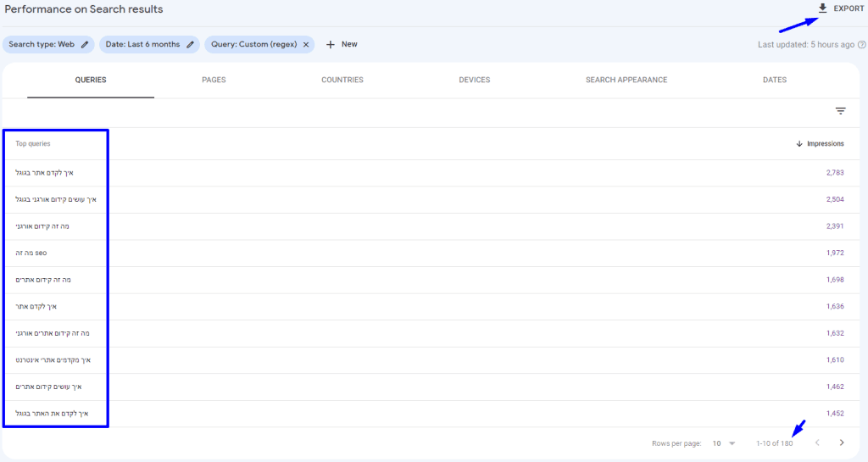Screen dimensions: 868x462
Task: Go to previous page of results
Action: [817, 443]
